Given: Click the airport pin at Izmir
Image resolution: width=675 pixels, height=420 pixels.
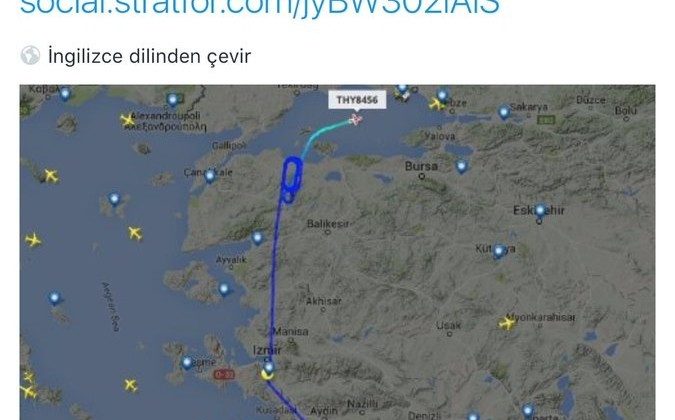Looking at the screenshot, I should [x=269, y=368].
